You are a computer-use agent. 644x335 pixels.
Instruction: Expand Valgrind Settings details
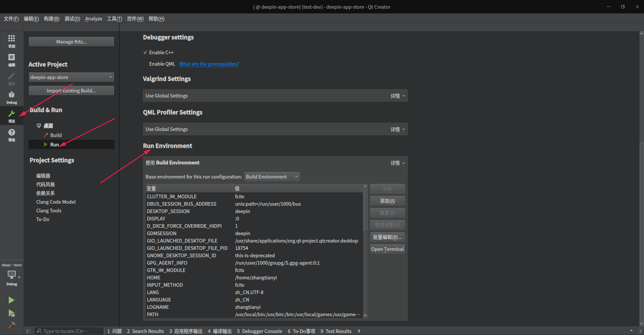click(397, 96)
